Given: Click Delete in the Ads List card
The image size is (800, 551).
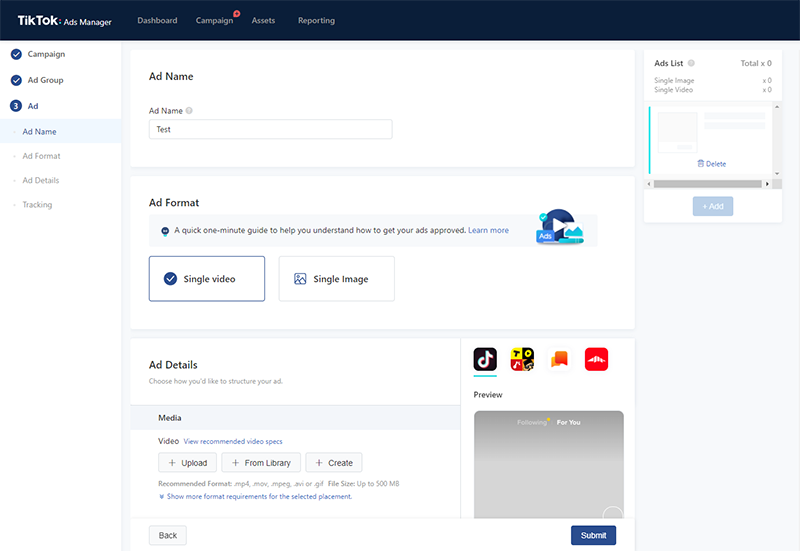Looking at the screenshot, I should point(716,164).
